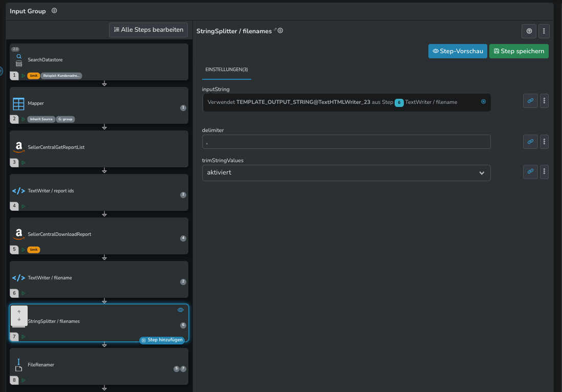Click the edit pencil next to StringSplitter / filenames
Image resolution: width=562 pixels, height=392 pixels.
coord(275,29)
